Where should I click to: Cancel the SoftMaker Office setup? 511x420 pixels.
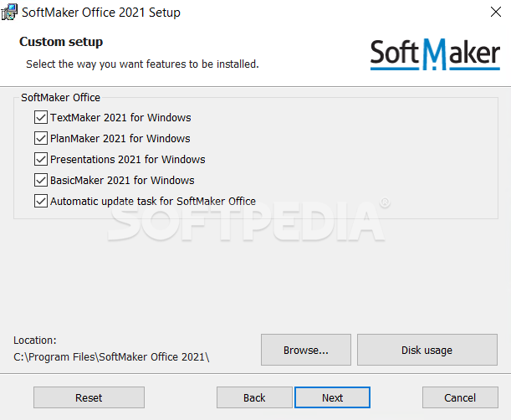[460, 397]
